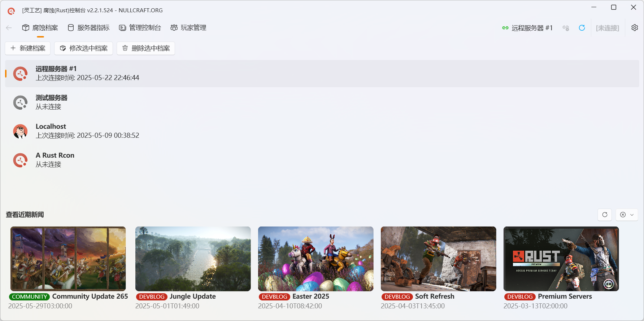The width and height of the screenshot is (644, 321).
Task: Switch to 服务器指标 tab
Action: tap(89, 28)
